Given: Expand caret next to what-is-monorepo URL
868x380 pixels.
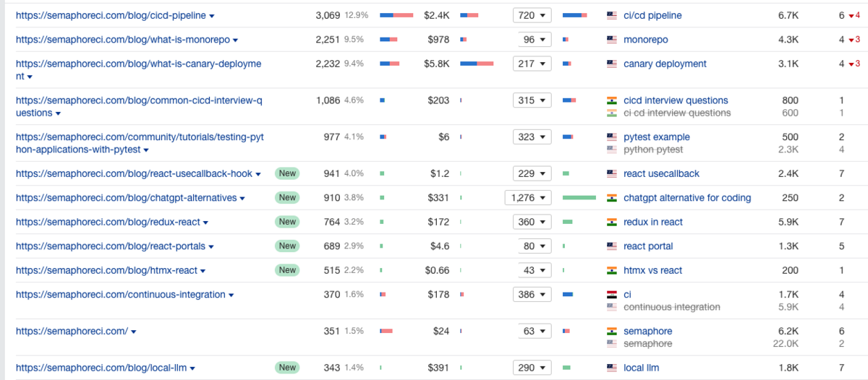Looking at the screenshot, I should 236,40.
